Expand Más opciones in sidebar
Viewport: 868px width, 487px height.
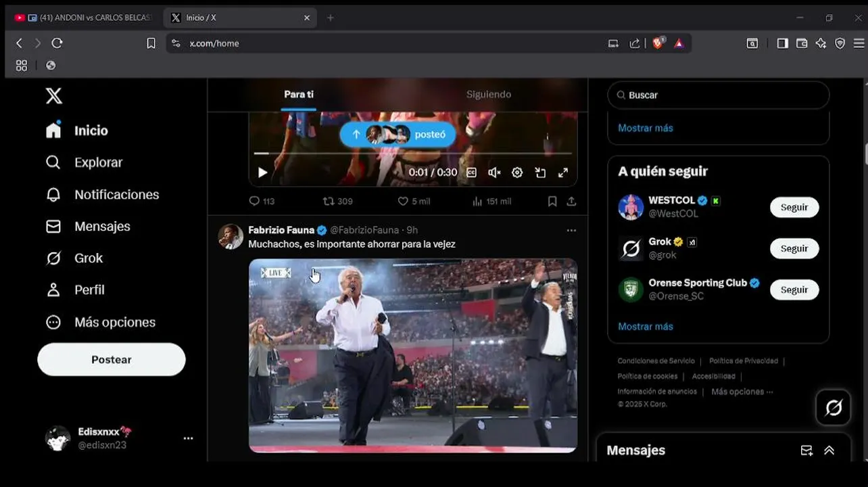[100, 323]
